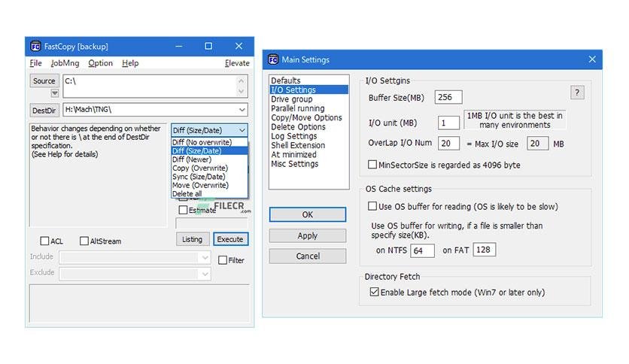Select Copy/Move Options in settings list
Viewport: 629px width, 364px height.
click(306, 117)
